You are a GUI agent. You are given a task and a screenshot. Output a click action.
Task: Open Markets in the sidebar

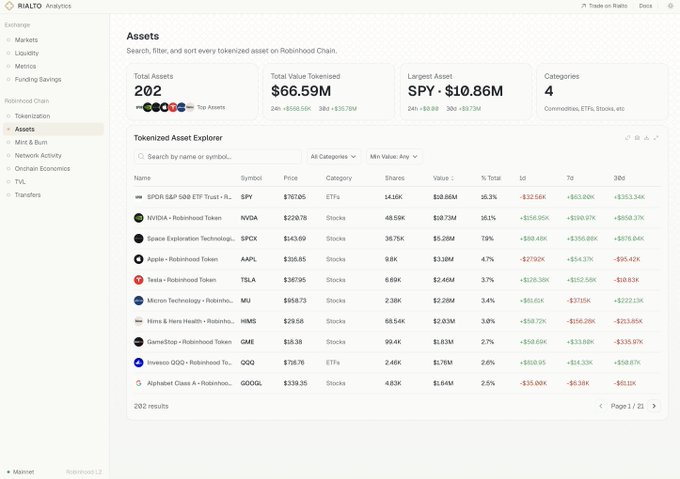(x=26, y=40)
